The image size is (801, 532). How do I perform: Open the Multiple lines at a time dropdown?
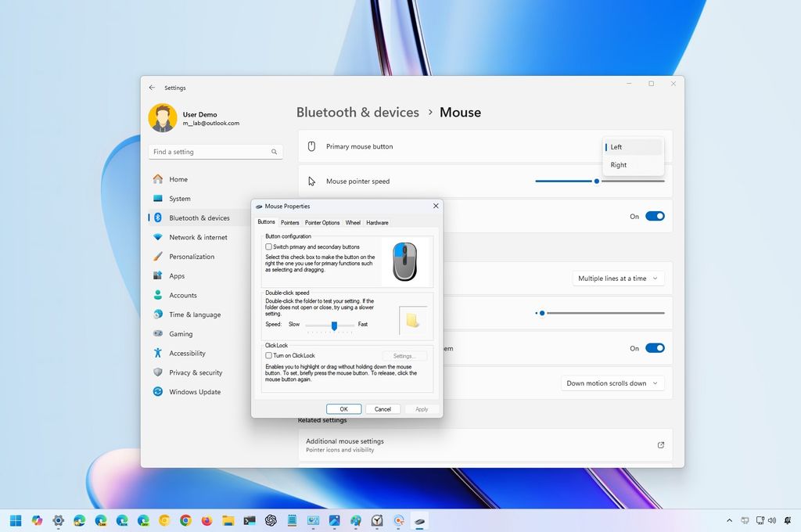tap(618, 278)
